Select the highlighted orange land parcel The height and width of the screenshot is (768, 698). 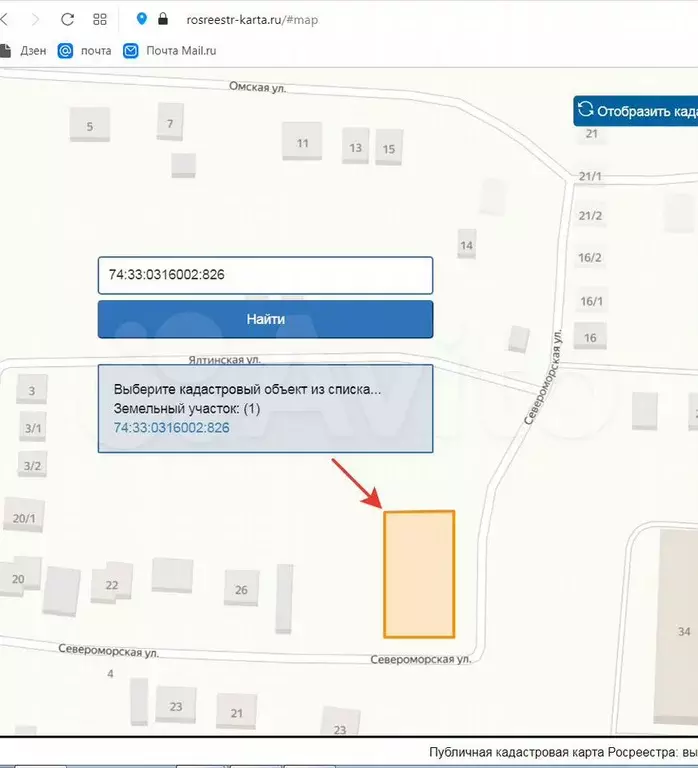419,574
